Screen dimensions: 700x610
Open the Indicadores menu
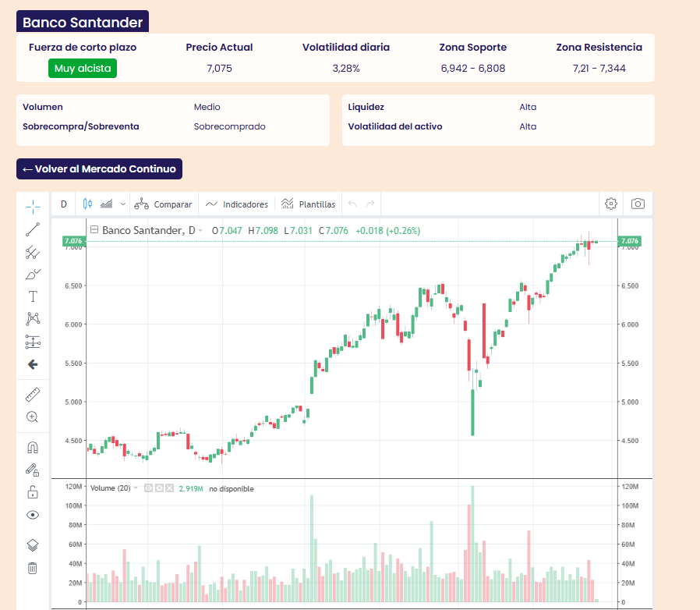238,204
